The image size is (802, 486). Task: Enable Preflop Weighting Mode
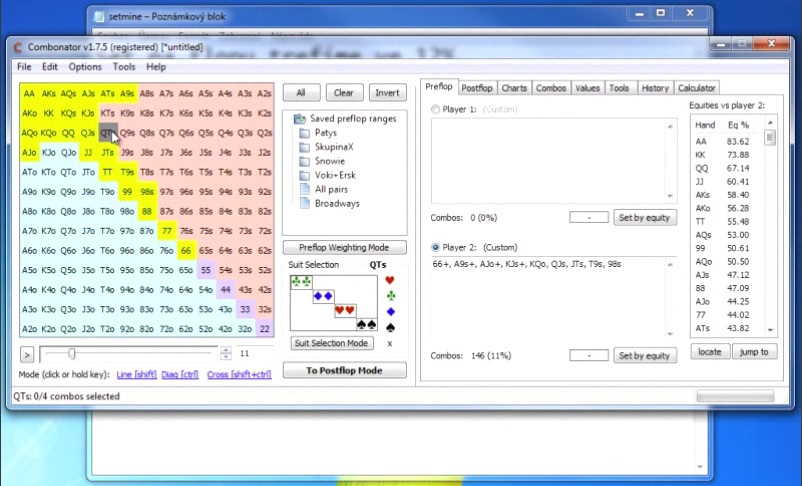[x=344, y=248]
